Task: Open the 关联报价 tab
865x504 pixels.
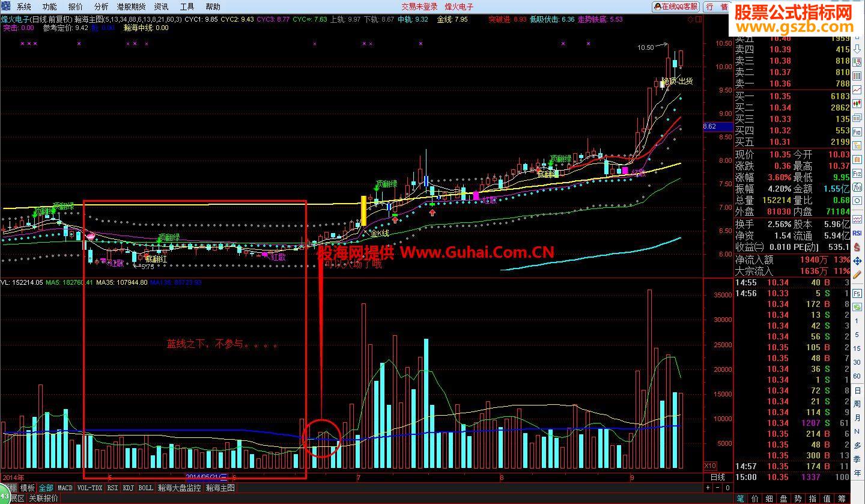Action: pos(44,498)
